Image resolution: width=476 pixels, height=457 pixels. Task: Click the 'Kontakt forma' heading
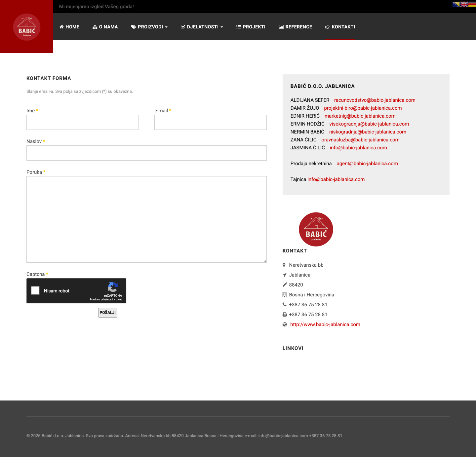coord(49,78)
